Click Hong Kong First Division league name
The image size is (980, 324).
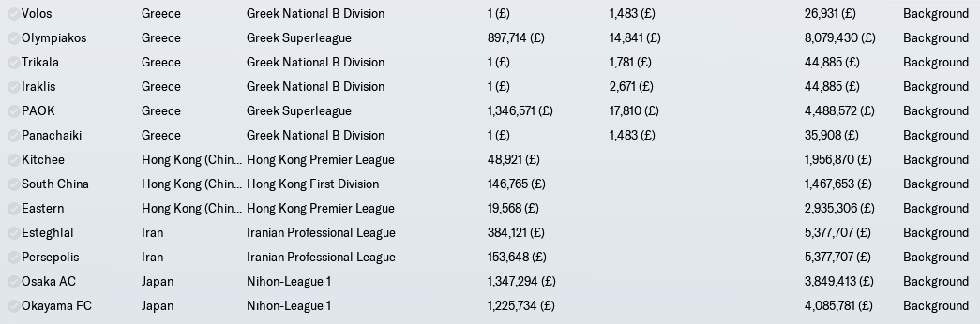pyautogui.click(x=313, y=184)
